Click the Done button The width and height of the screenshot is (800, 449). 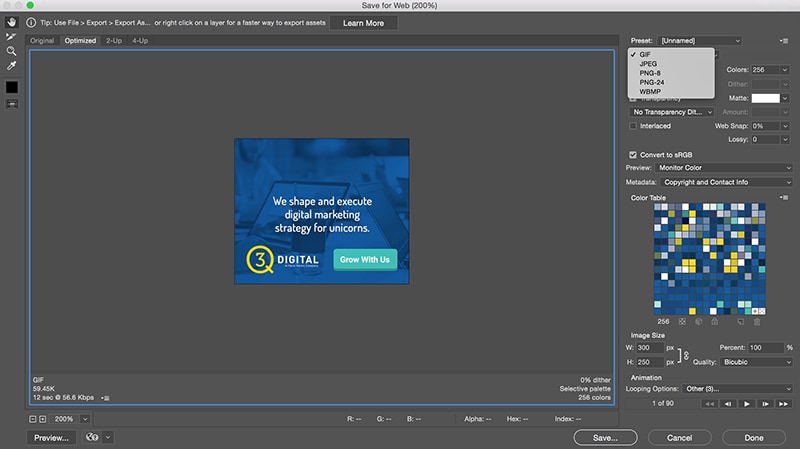point(754,438)
